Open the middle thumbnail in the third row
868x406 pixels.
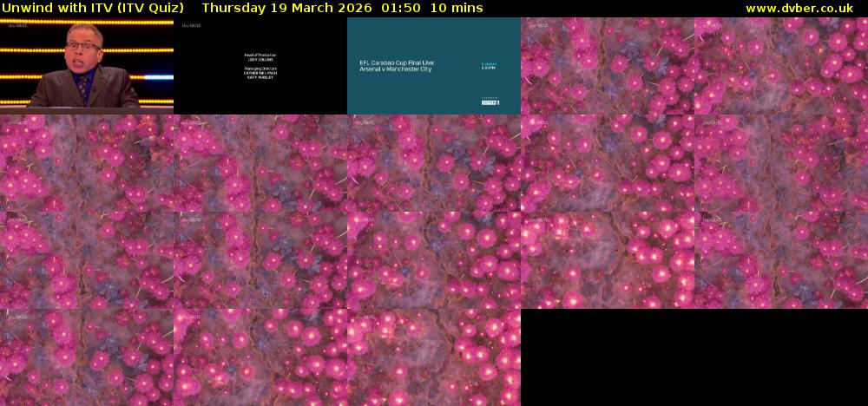pyautogui.click(x=434, y=260)
